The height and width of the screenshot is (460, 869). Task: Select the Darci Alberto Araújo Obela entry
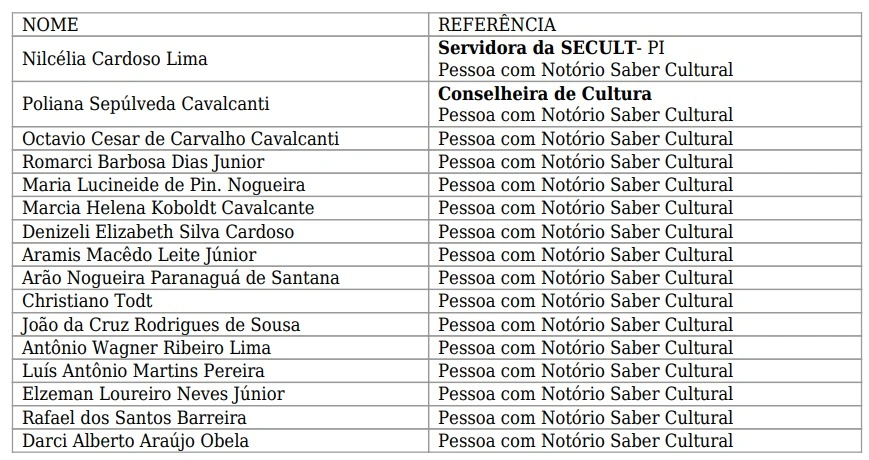click(135, 441)
